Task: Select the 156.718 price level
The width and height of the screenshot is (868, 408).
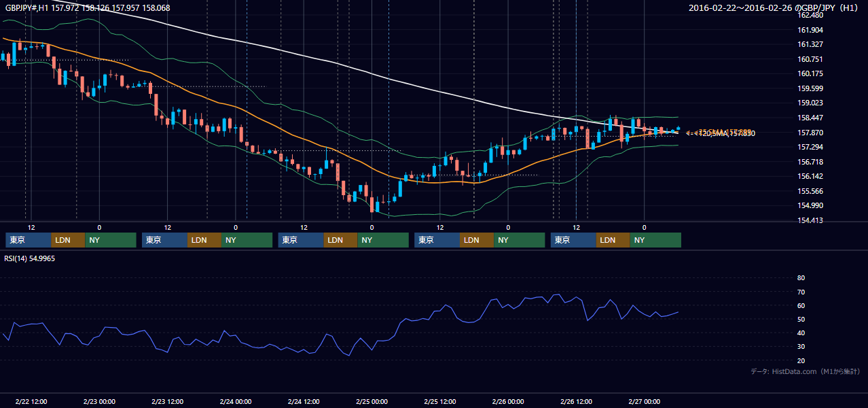Action: (x=810, y=162)
